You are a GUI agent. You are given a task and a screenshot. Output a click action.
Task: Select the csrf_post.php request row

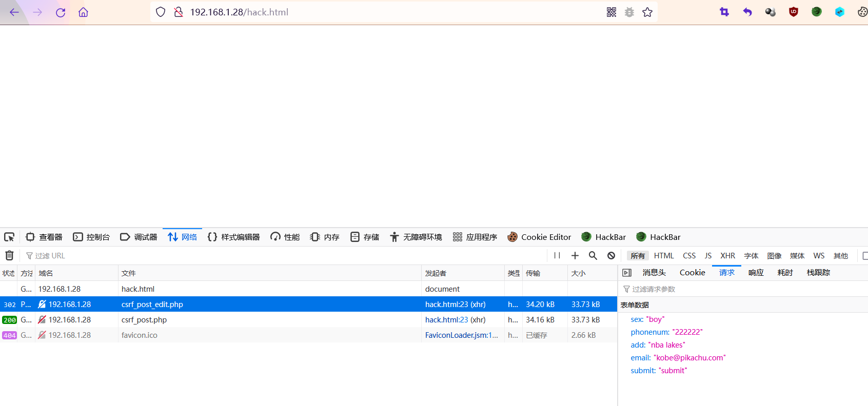click(x=308, y=319)
